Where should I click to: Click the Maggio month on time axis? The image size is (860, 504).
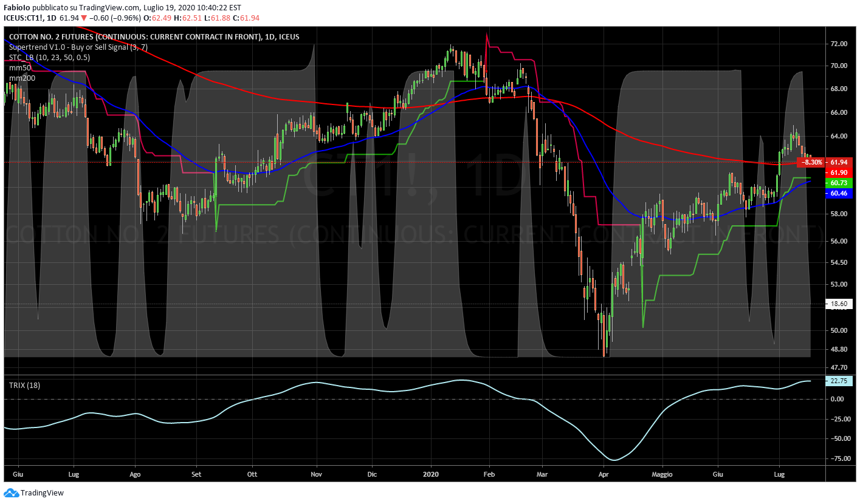(662, 474)
